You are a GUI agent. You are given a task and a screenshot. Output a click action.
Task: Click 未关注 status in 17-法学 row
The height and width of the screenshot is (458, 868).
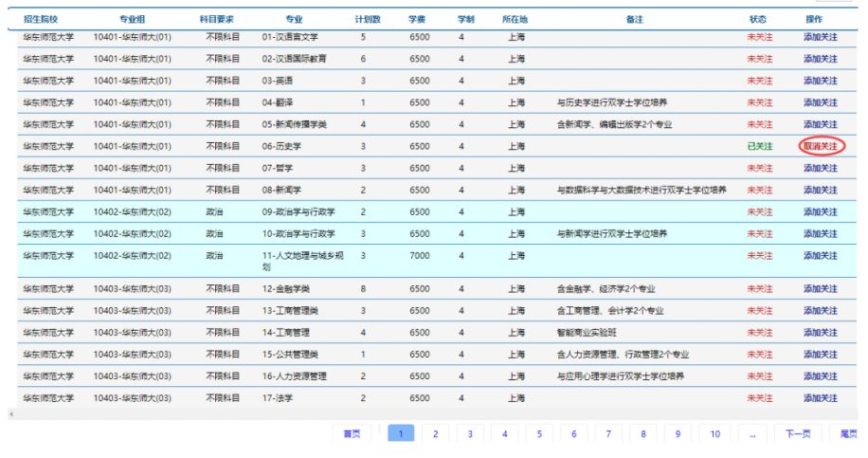pyautogui.click(x=760, y=398)
